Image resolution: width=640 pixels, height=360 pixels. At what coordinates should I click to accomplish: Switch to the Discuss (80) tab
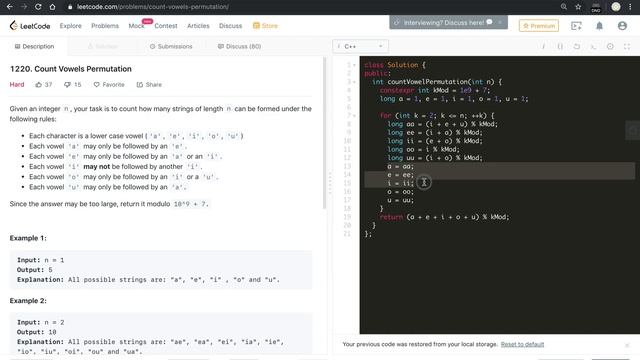tap(239, 47)
